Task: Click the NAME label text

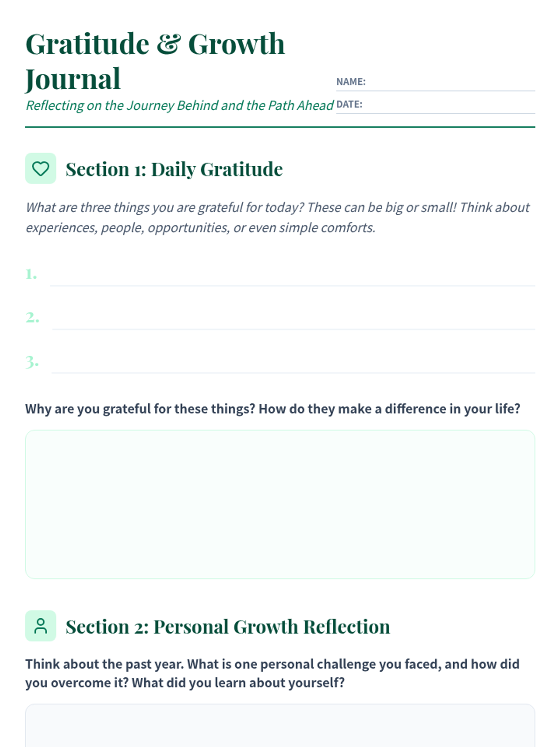Action: tap(351, 82)
